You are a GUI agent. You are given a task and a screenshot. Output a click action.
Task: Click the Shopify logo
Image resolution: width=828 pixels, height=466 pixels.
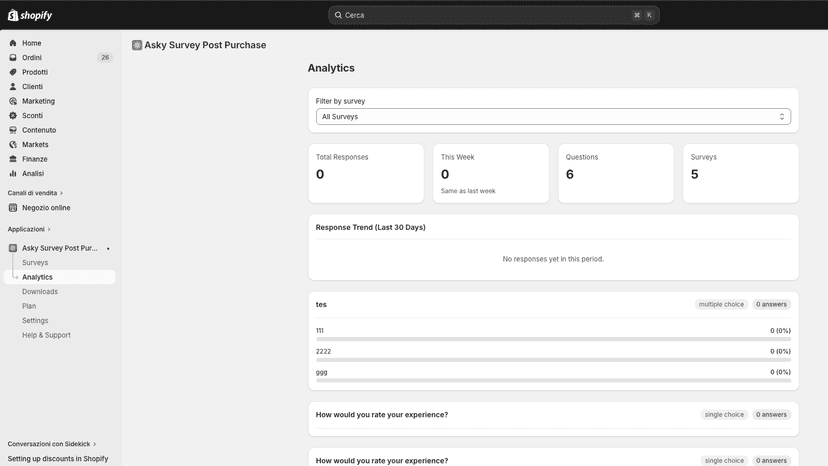[30, 15]
